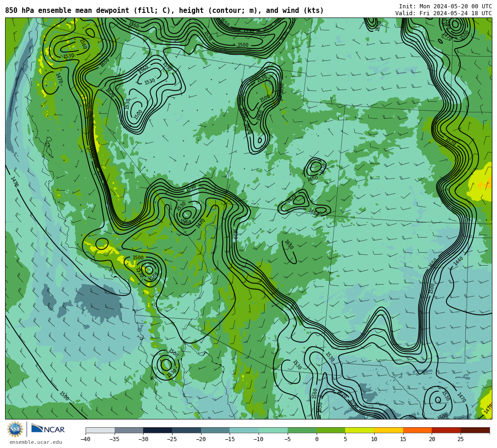Click the amber 10 to 15 color swatch
Image resolution: width=497 pixels, height=448 pixels.
pos(388,430)
